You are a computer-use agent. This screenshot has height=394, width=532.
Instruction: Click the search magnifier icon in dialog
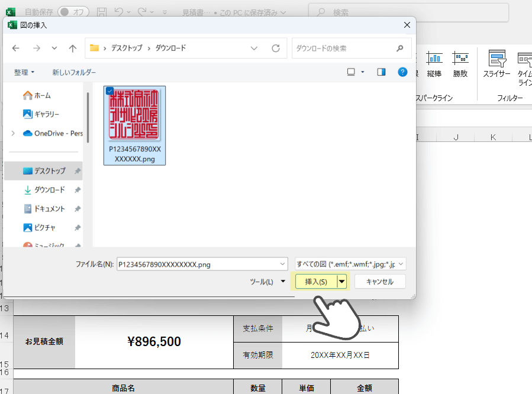click(x=400, y=48)
